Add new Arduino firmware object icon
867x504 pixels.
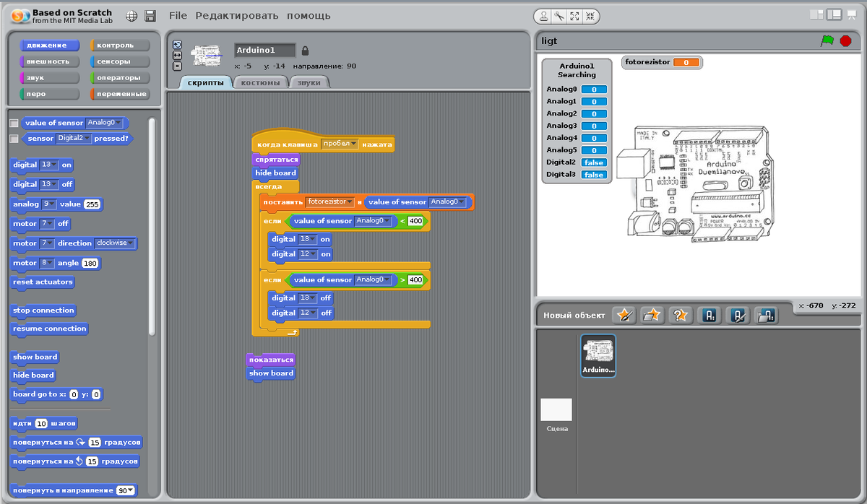pyautogui.click(x=738, y=315)
